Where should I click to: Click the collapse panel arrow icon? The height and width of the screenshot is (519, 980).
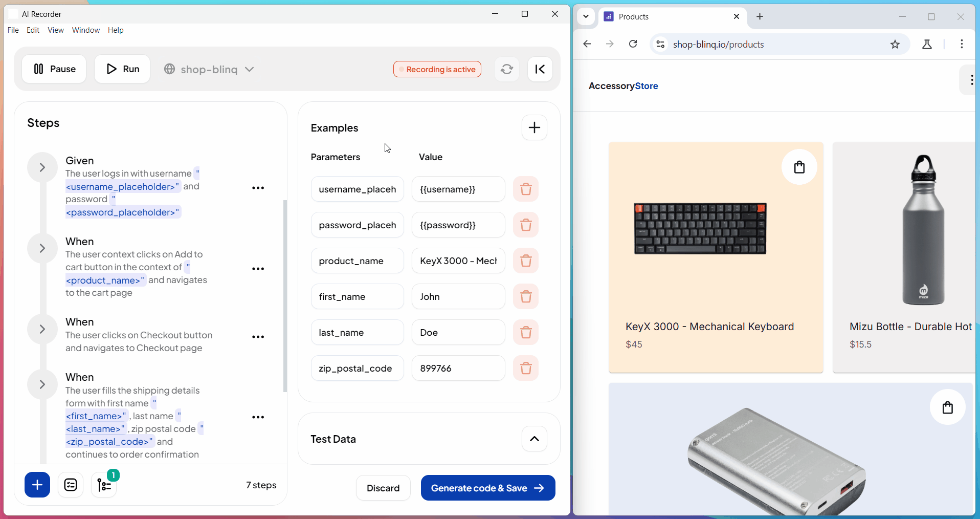540,69
